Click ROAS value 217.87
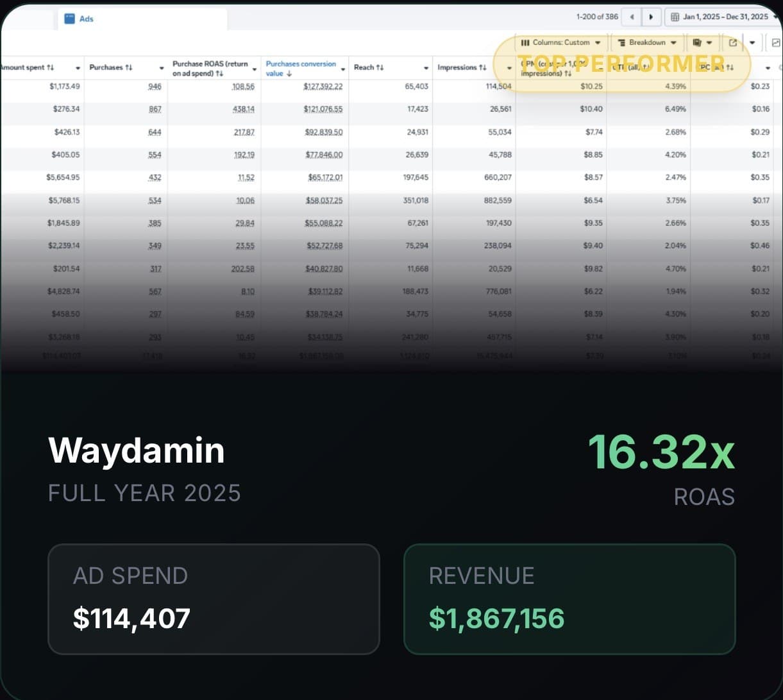This screenshot has width=783, height=700. point(243,132)
